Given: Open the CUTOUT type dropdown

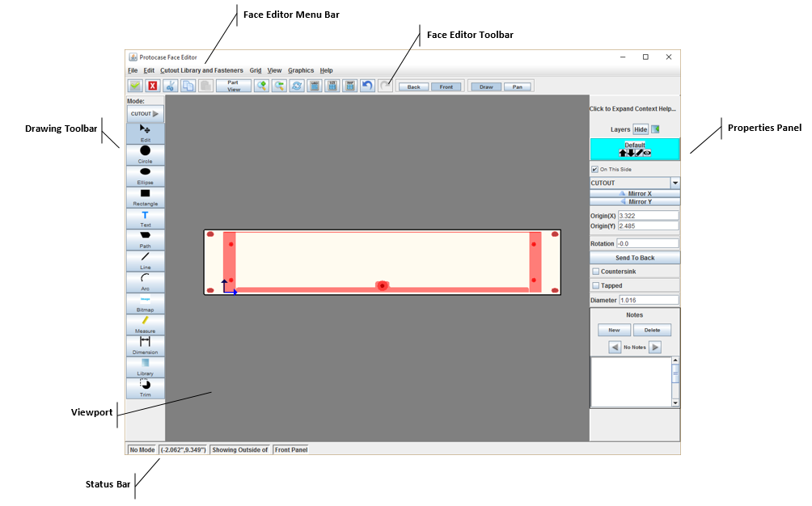Looking at the screenshot, I should [675, 183].
